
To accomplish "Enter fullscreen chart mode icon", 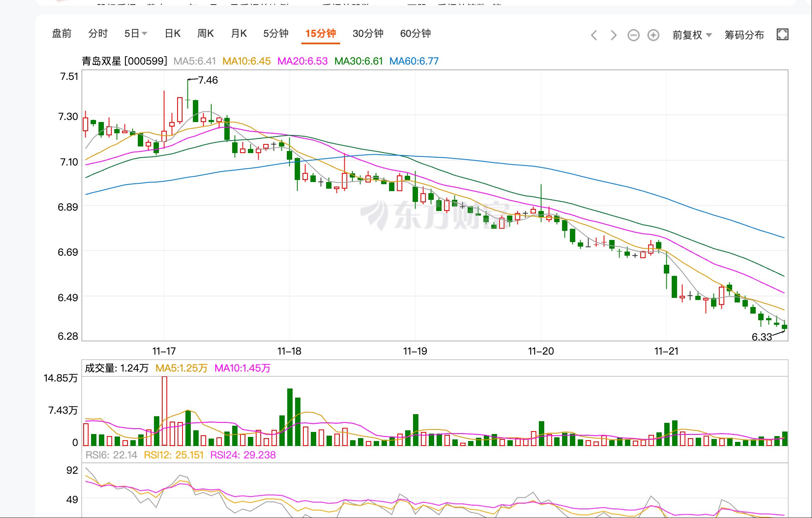I will click(x=782, y=34).
